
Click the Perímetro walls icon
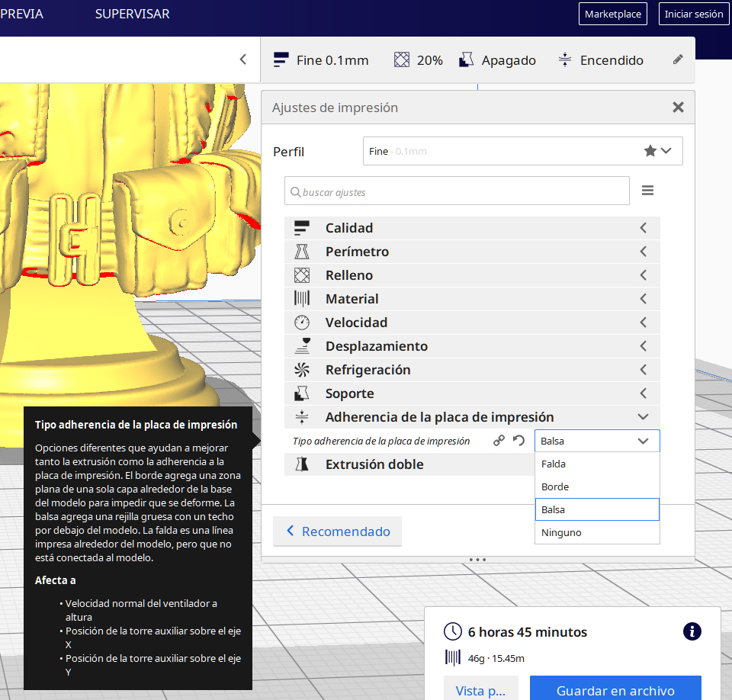302,252
